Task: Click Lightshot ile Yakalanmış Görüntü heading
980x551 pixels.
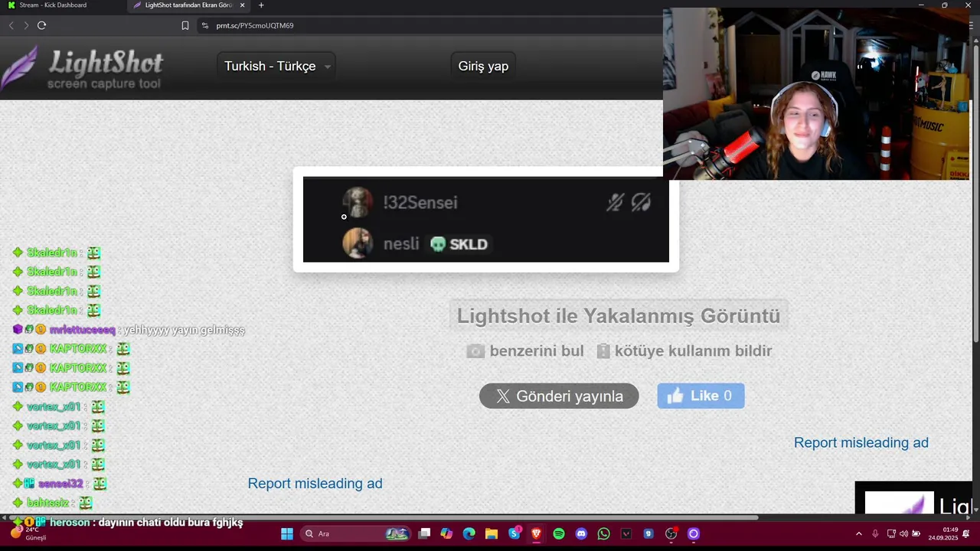Action: 619,315
